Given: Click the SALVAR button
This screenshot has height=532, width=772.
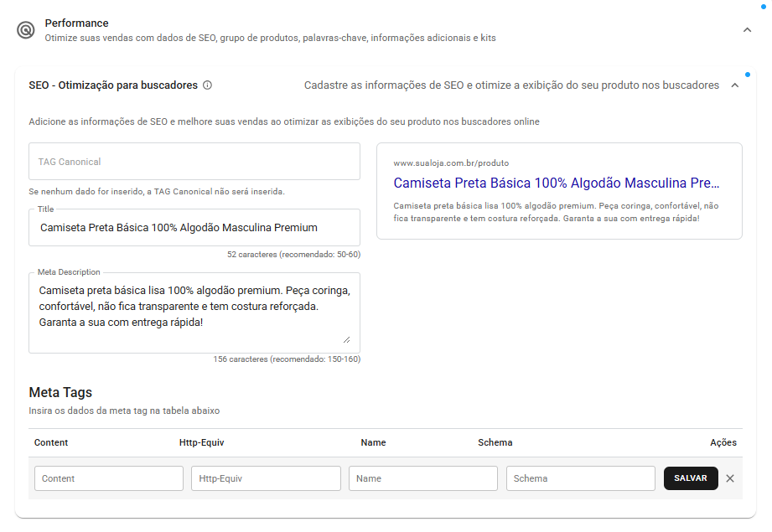Looking at the screenshot, I should click(691, 478).
